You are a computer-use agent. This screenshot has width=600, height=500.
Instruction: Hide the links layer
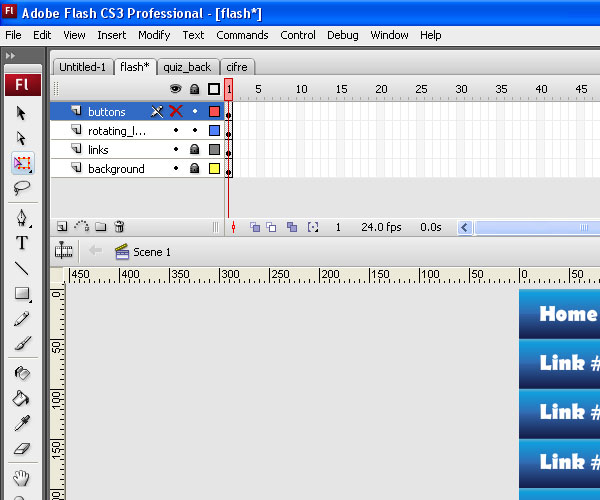pyautogui.click(x=176, y=149)
